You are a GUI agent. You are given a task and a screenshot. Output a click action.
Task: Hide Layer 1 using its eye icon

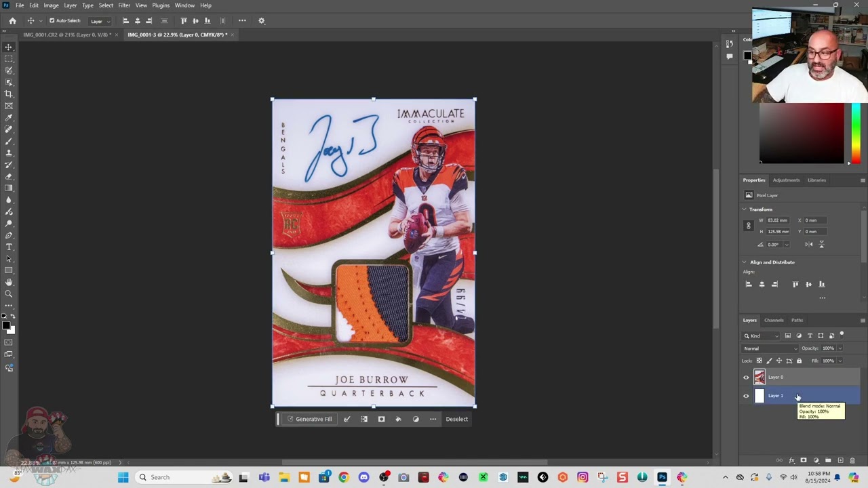[x=746, y=396]
